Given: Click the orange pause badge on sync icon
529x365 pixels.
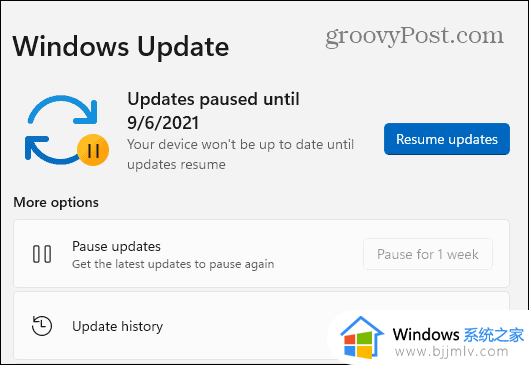Looking at the screenshot, I should click(x=93, y=150).
